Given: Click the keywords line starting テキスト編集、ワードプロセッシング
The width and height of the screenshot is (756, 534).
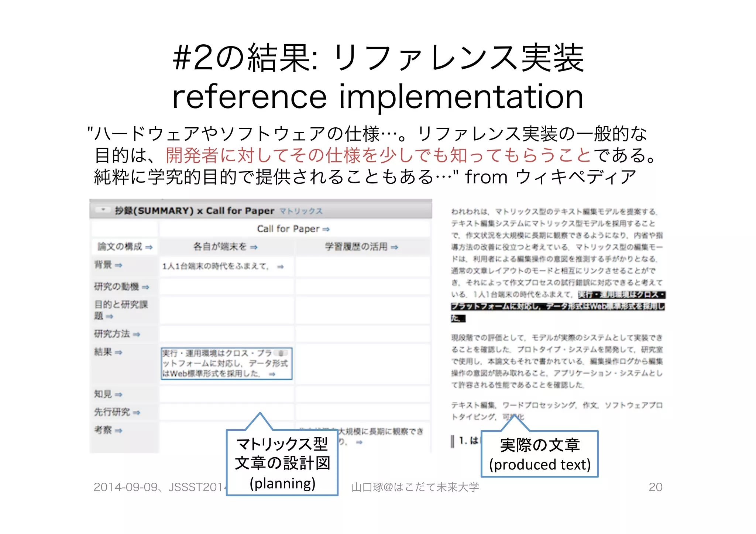Looking at the screenshot, I should pyautogui.click(x=557, y=411).
